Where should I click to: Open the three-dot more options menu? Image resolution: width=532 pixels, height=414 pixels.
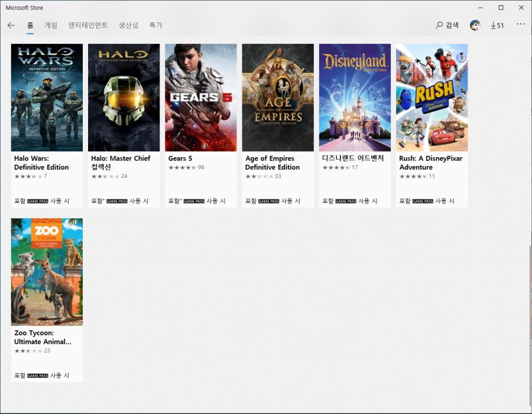pos(521,24)
